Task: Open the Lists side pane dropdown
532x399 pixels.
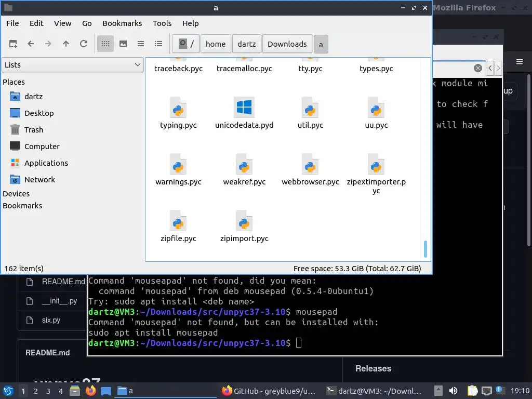Action: coord(72,65)
